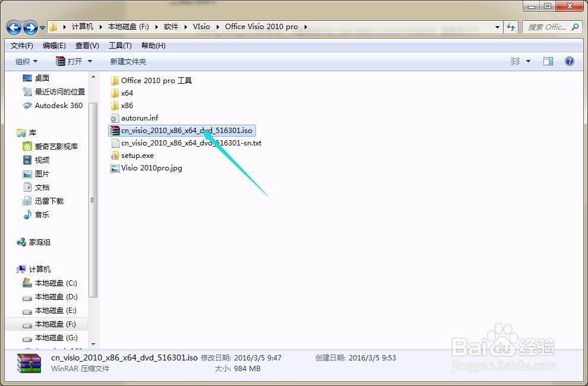Open the 文档 library

(36, 187)
